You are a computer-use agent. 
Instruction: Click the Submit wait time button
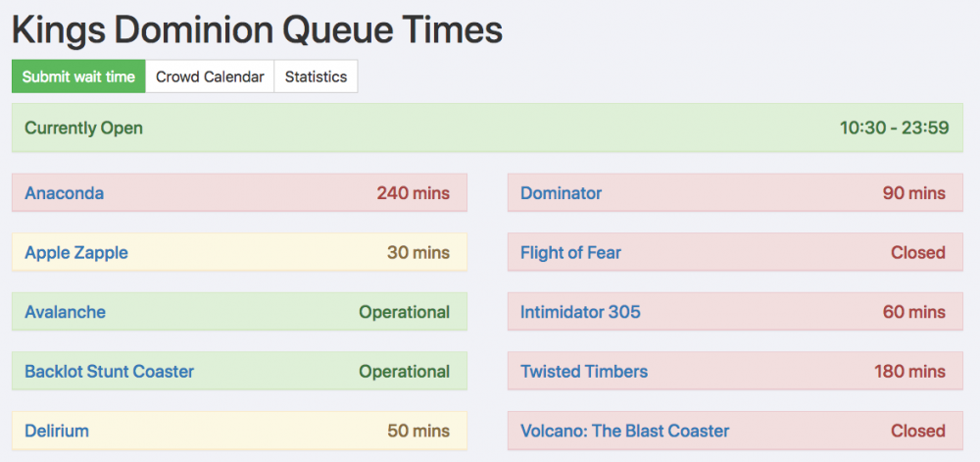(78, 77)
